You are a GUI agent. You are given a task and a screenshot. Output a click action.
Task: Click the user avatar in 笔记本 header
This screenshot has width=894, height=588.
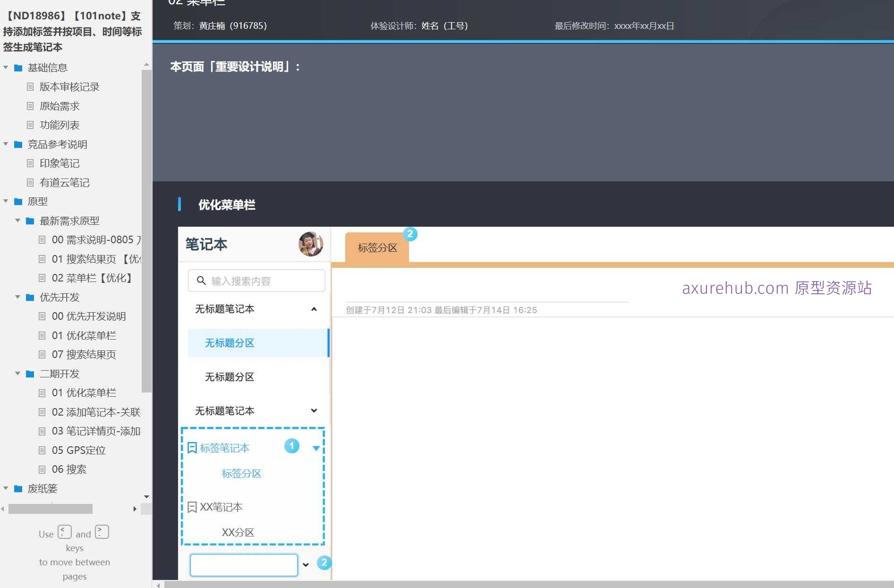[311, 244]
